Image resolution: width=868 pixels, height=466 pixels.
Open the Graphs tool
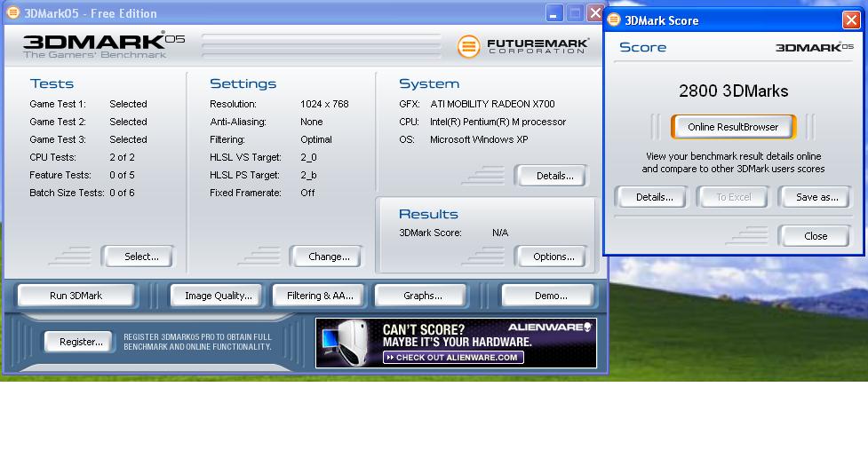[x=421, y=296]
